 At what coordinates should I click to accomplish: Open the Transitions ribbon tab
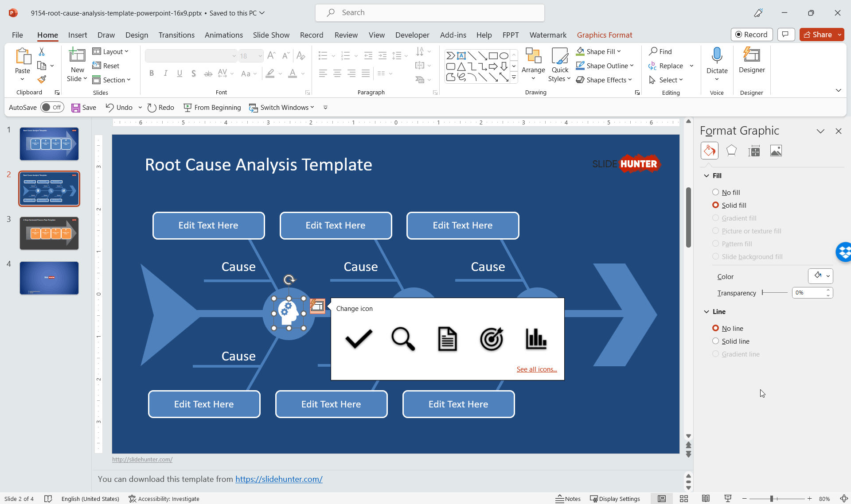pyautogui.click(x=176, y=35)
